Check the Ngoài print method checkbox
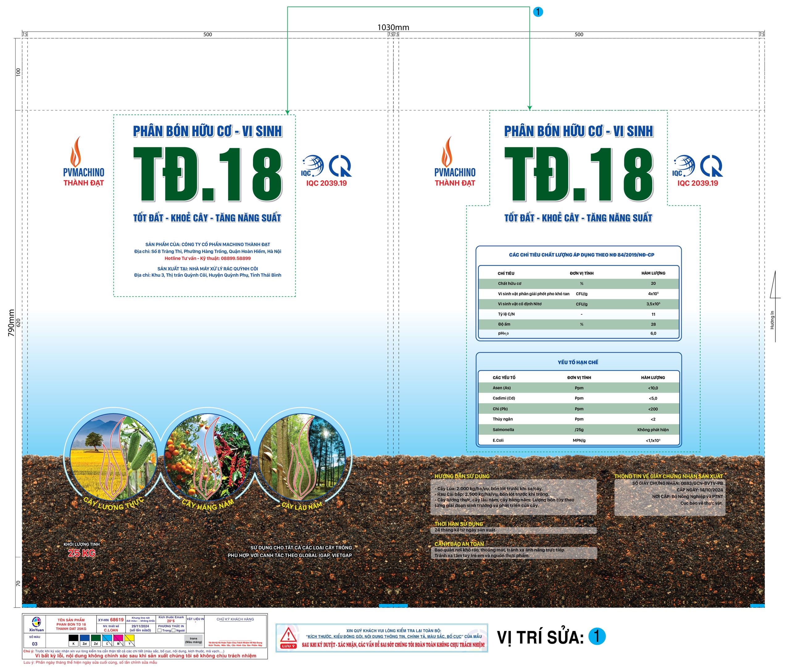Viewport: 790px width, 672px height. [173, 630]
